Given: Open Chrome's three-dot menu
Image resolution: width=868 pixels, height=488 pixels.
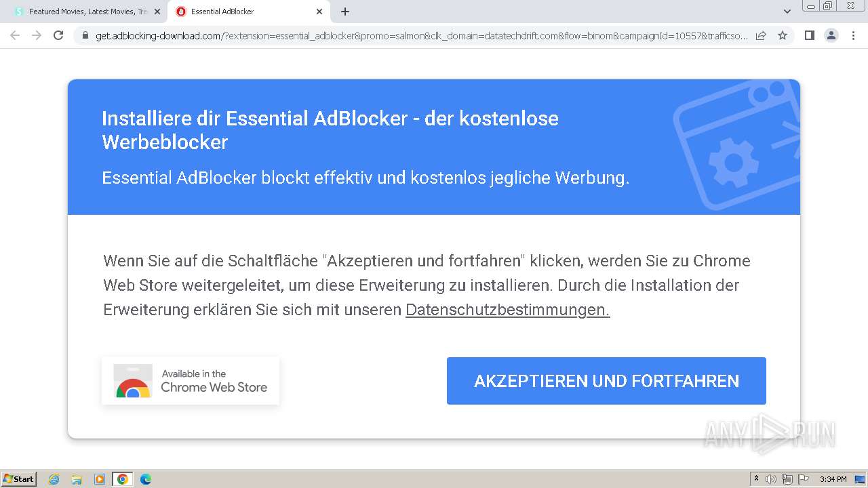Looking at the screenshot, I should coord(854,35).
